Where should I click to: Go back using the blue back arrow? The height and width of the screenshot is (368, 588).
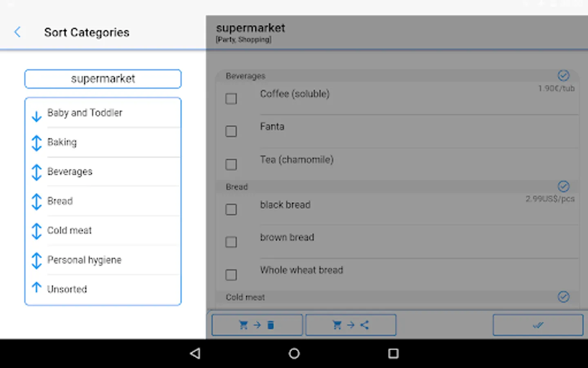coord(18,32)
